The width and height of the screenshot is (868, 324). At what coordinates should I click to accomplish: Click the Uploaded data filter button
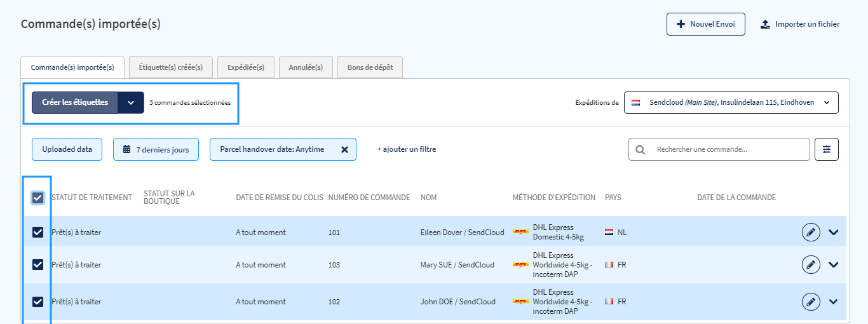tap(67, 149)
